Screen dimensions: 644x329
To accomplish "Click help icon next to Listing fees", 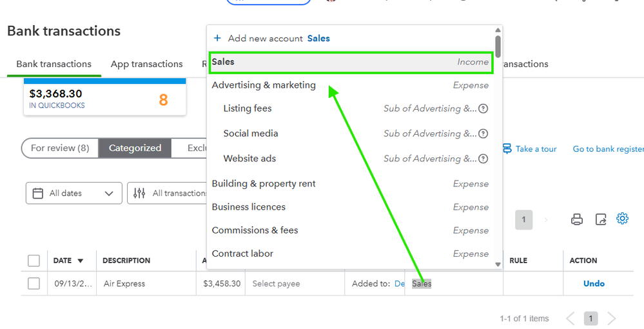I will (483, 108).
